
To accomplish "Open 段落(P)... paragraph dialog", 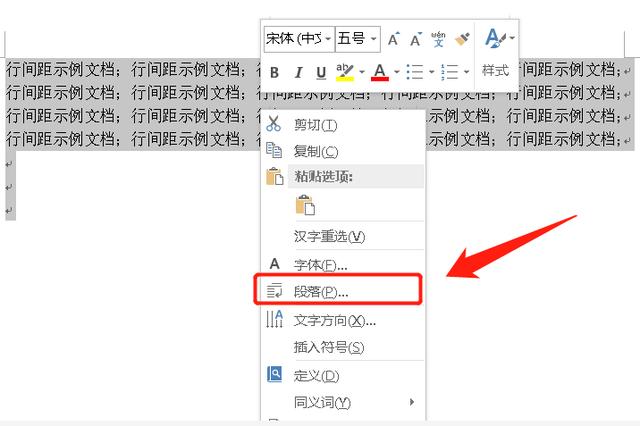I will [343, 291].
